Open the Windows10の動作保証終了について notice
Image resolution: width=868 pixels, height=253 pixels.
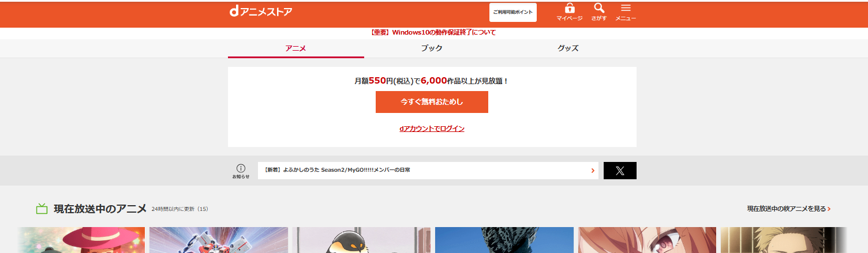pyautogui.click(x=432, y=32)
